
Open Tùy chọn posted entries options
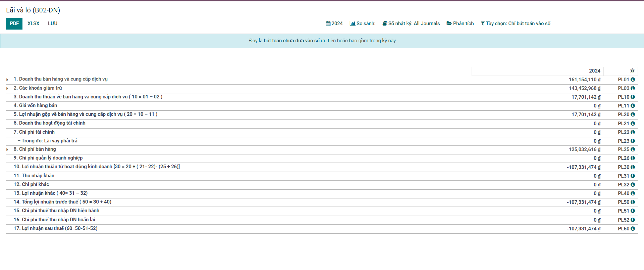(x=515, y=24)
